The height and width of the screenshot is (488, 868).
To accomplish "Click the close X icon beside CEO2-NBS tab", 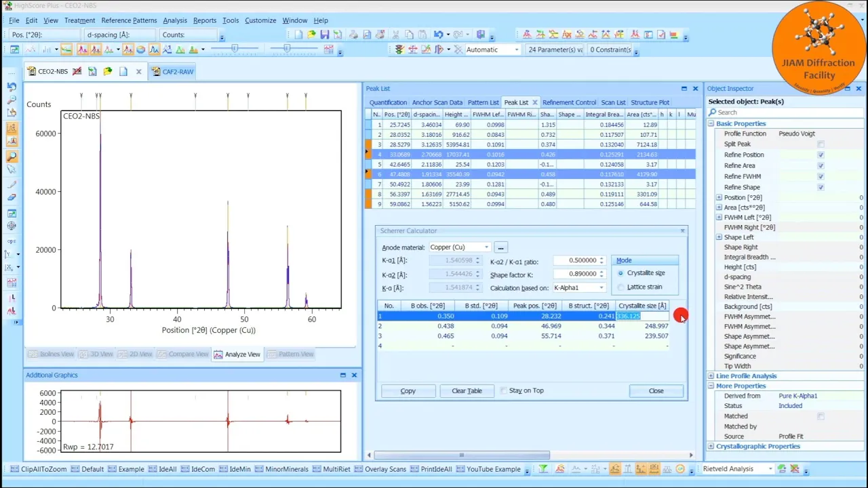I will click(138, 71).
